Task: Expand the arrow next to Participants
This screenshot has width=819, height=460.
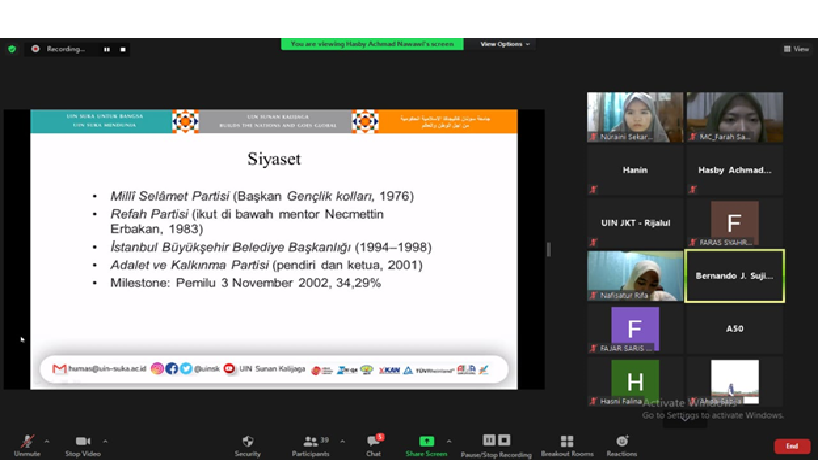Action: click(343, 441)
